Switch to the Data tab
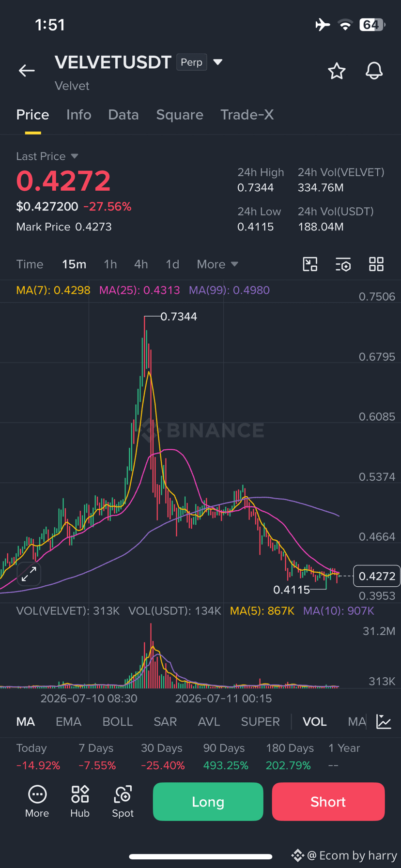Viewport: 401px width, 868px height. point(123,115)
